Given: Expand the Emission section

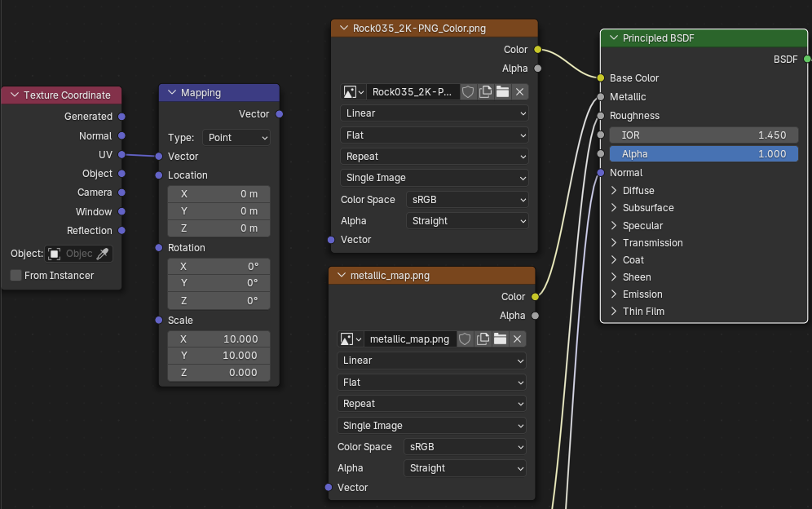Looking at the screenshot, I should (x=615, y=294).
